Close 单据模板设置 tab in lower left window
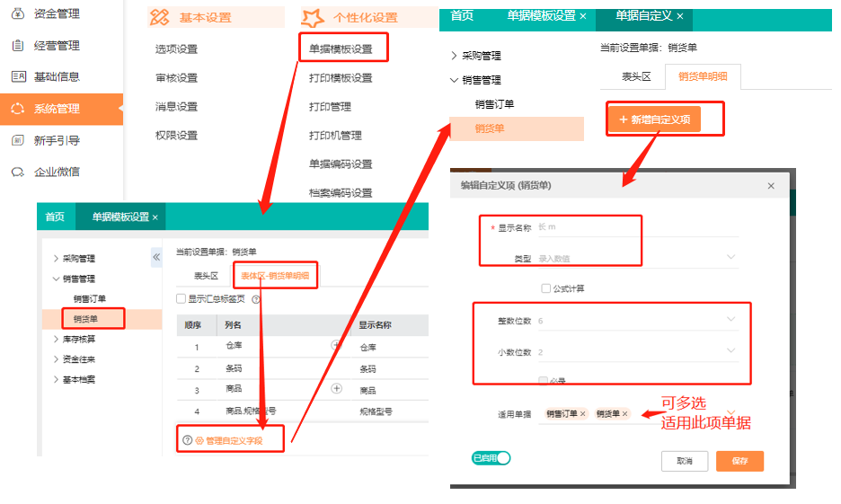Viewport: 841px width, 504px height. (155, 217)
